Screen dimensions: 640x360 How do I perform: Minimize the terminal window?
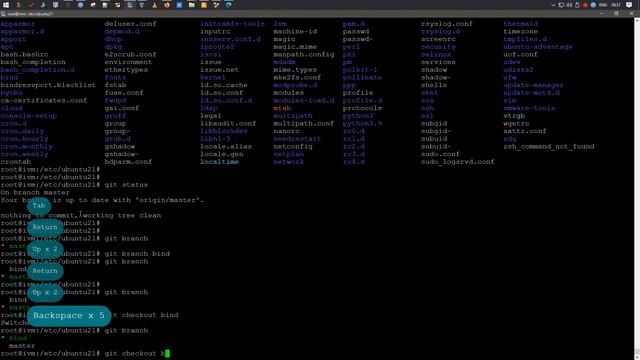click(601, 13)
